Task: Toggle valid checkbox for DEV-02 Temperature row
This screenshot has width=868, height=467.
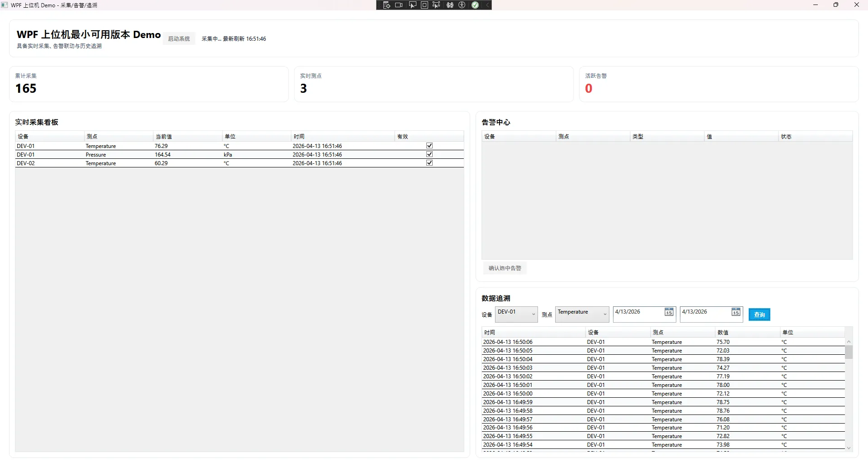Action: coord(429,163)
